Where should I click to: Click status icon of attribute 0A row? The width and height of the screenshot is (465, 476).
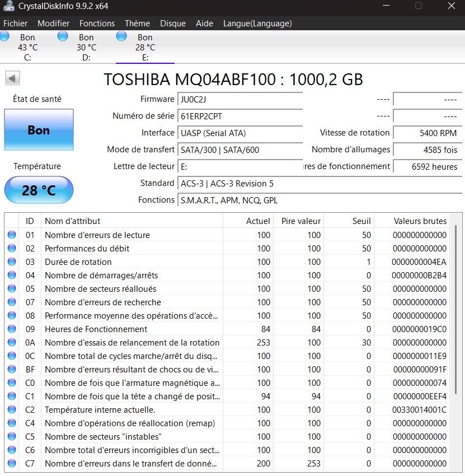[12, 342]
